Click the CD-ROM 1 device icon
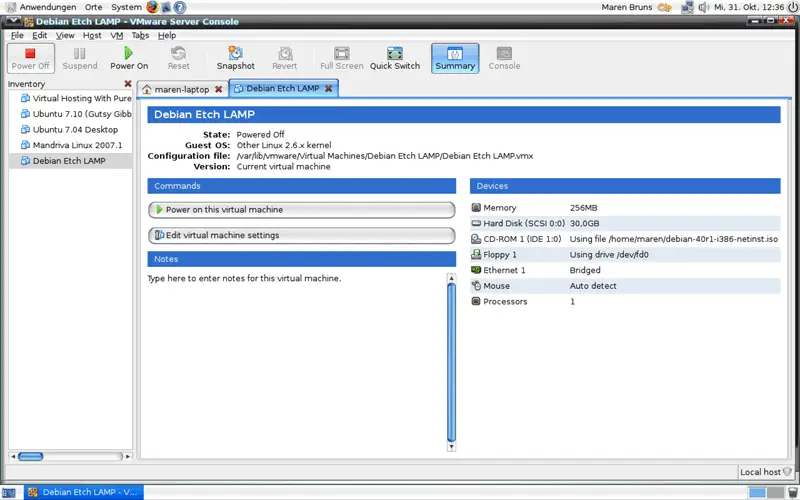This screenshot has width=800, height=500. [476, 239]
